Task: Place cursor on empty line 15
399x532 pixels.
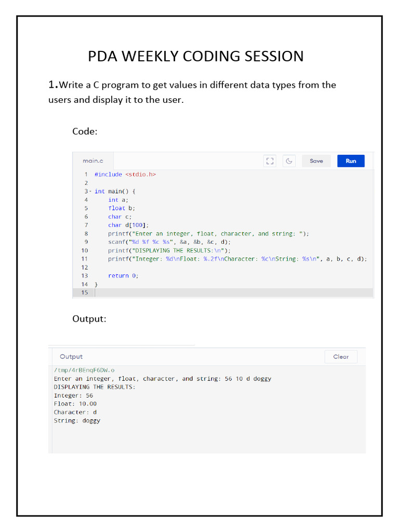Action: click(x=156, y=293)
